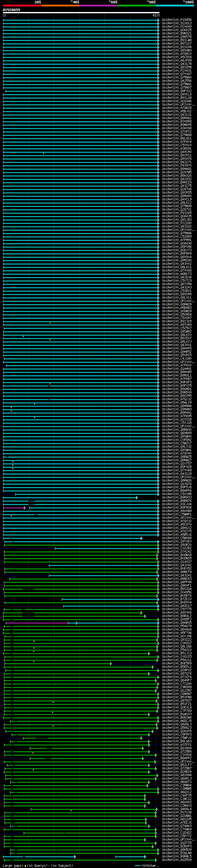Click the cyan ~100% identity legend bar

[175, 6]
